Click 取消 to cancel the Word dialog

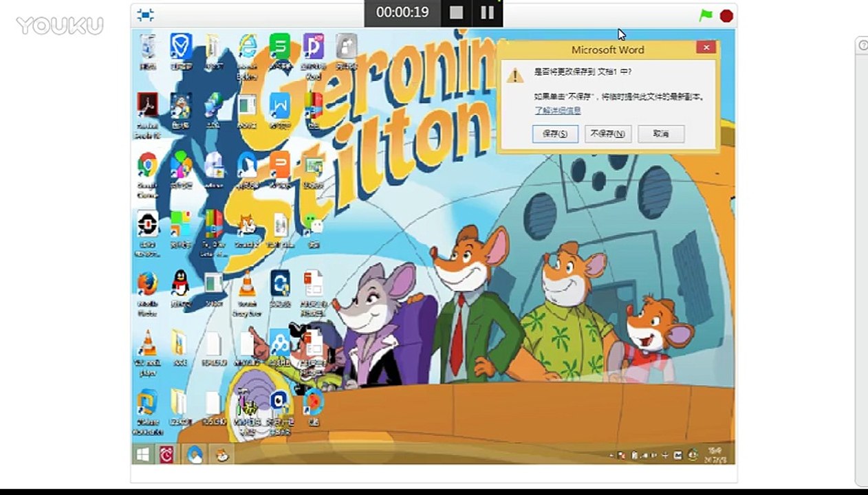coord(661,133)
